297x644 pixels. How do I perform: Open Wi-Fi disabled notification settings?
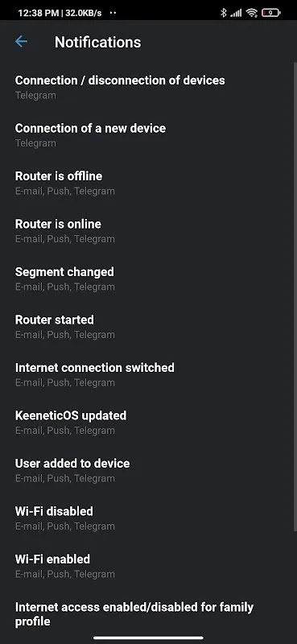[x=148, y=518]
